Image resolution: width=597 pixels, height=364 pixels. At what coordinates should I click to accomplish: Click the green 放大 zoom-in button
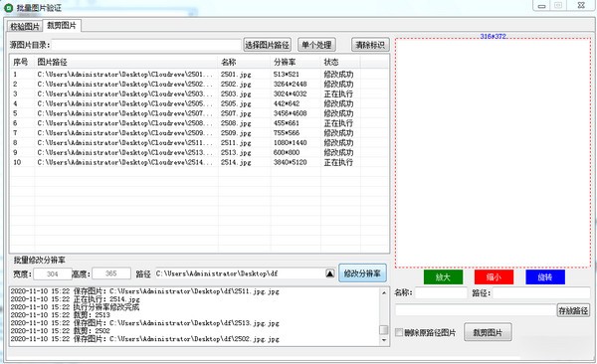(x=443, y=277)
